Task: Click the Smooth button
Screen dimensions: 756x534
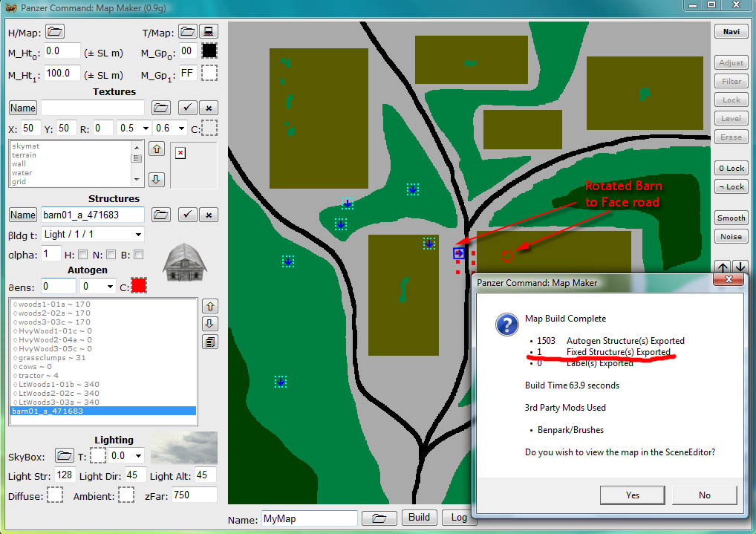Action: click(731, 218)
